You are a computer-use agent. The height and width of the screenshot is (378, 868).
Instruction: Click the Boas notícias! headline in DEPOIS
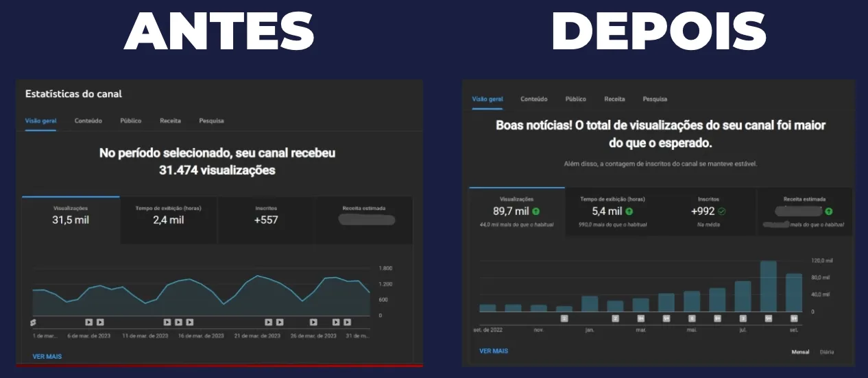click(x=660, y=135)
